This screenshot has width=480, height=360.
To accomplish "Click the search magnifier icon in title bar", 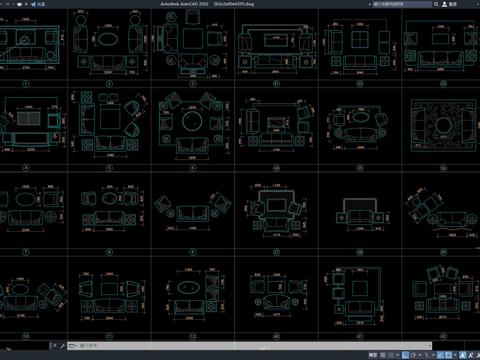I will (x=436, y=4).
